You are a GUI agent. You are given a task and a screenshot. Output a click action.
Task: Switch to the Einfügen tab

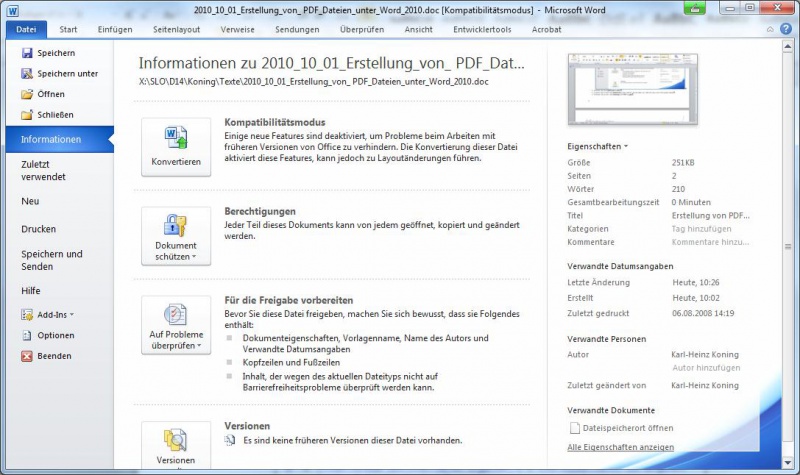click(x=115, y=30)
